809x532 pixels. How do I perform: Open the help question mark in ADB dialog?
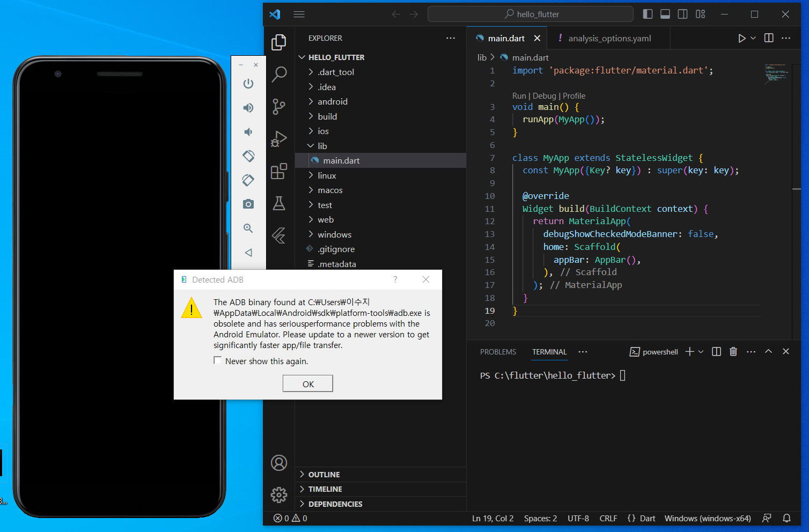(x=395, y=279)
